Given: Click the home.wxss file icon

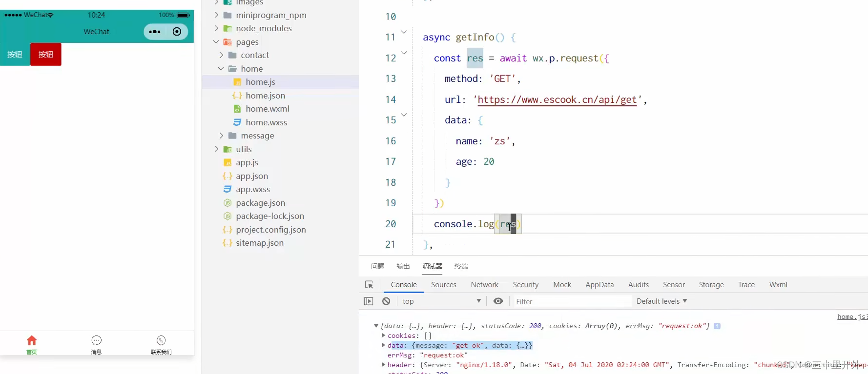Looking at the screenshot, I should coord(237,122).
